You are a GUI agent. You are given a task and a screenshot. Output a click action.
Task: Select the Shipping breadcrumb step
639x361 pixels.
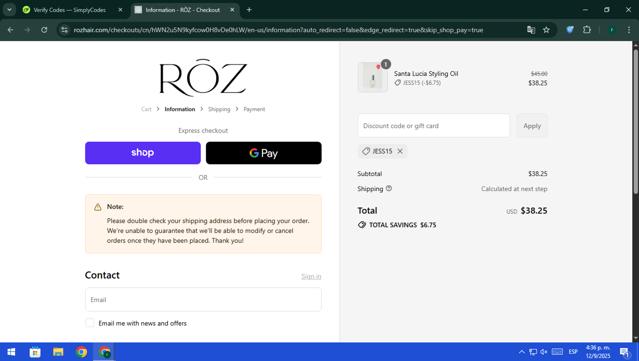219,109
